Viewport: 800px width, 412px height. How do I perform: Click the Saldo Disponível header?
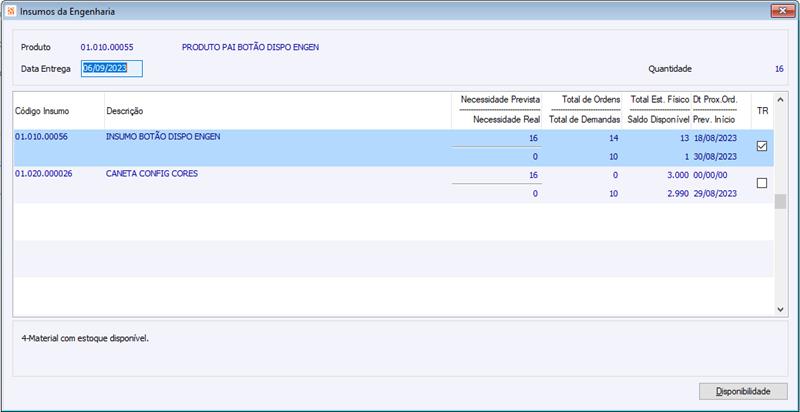[659, 120]
